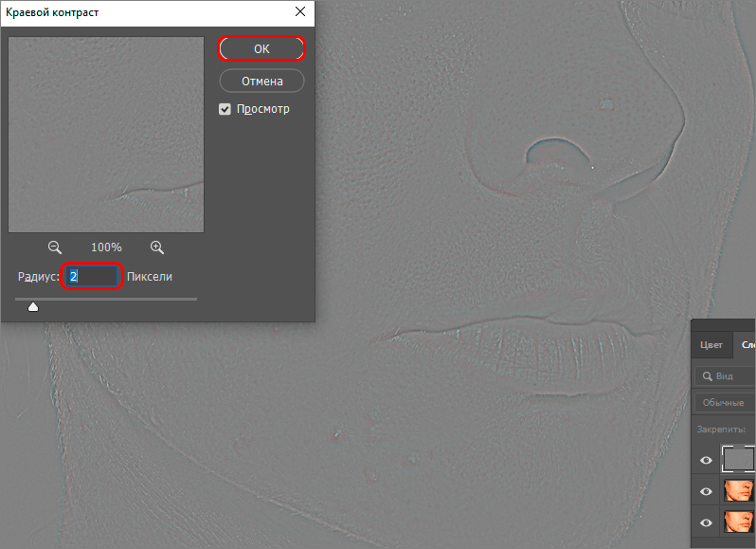The image size is (756, 549).
Task: Select the bottom face layer thumbnail
Action: coord(739,522)
